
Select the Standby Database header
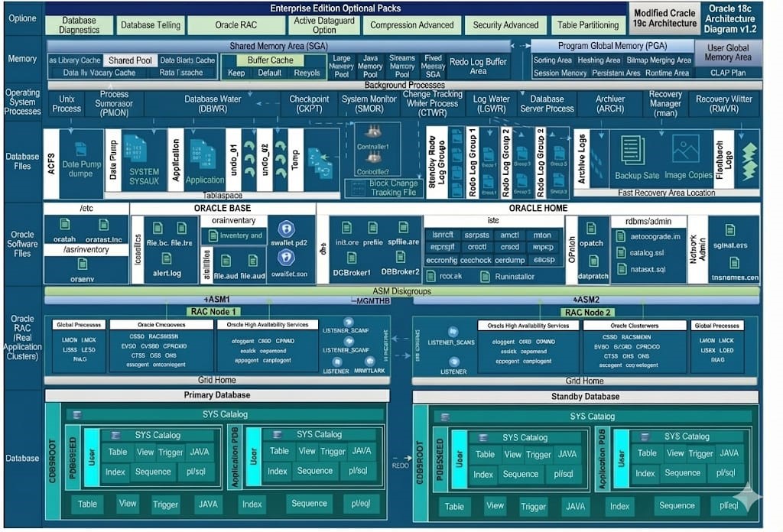pos(585,397)
